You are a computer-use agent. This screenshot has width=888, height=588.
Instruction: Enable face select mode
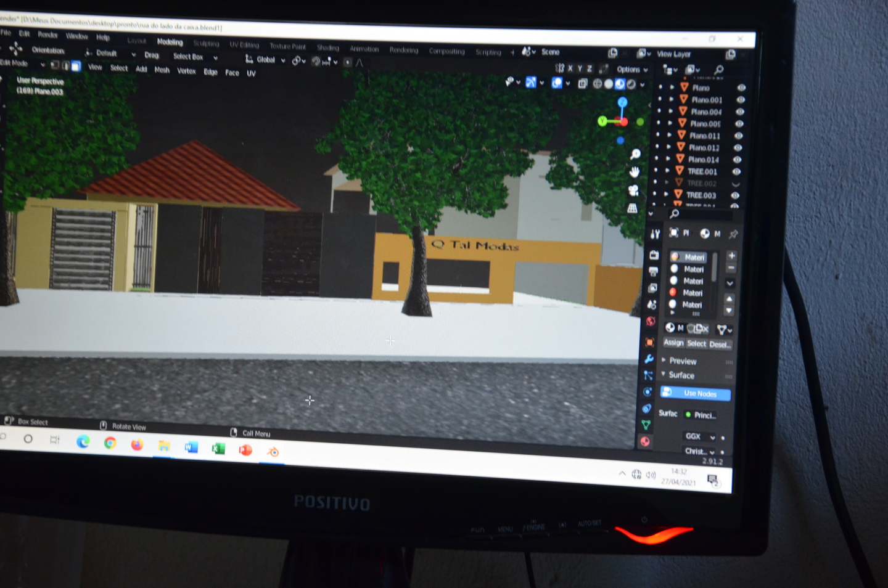coord(76,66)
